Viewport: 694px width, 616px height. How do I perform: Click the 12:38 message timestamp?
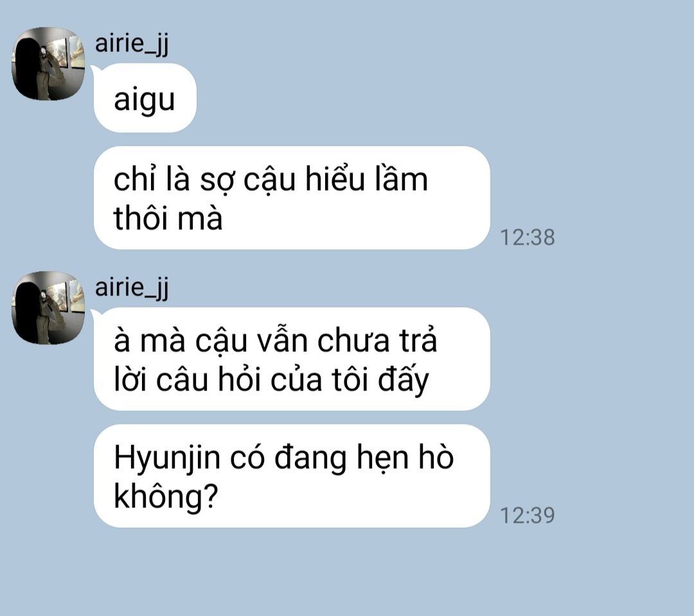click(527, 238)
